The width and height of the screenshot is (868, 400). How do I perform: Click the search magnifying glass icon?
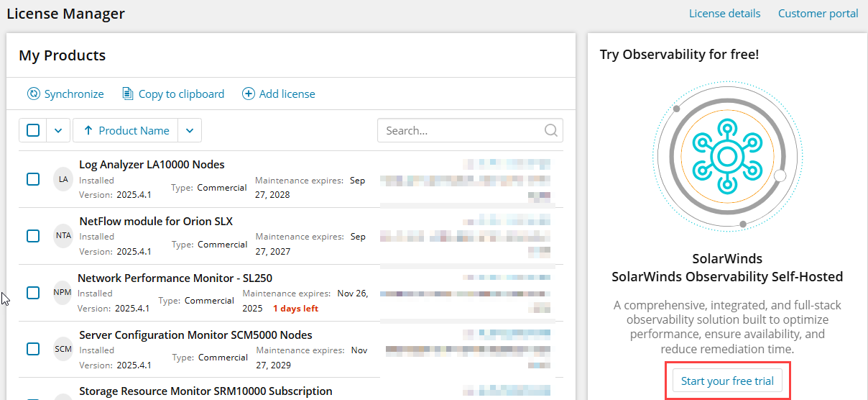pyautogui.click(x=550, y=130)
